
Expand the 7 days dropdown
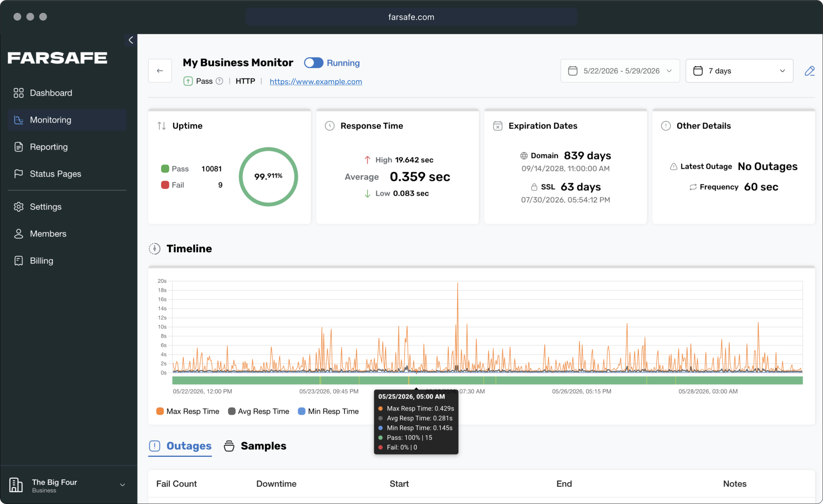739,71
